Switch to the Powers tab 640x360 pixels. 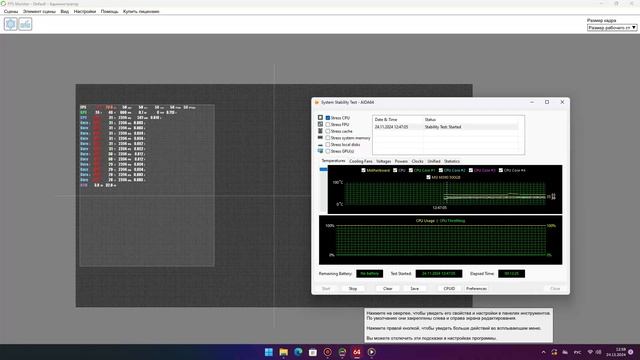pos(401,161)
